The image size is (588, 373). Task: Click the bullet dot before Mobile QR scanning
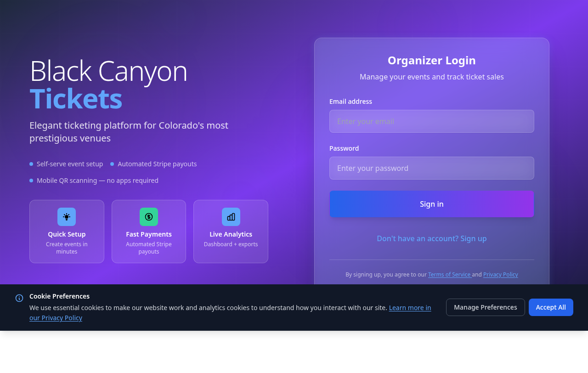pos(31,181)
